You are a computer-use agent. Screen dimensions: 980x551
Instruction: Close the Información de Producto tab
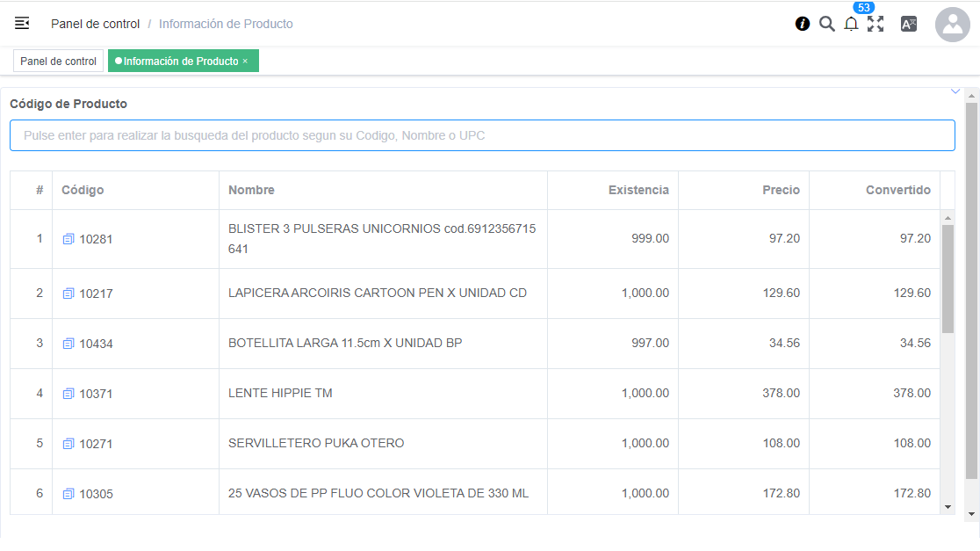pyautogui.click(x=245, y=62)
